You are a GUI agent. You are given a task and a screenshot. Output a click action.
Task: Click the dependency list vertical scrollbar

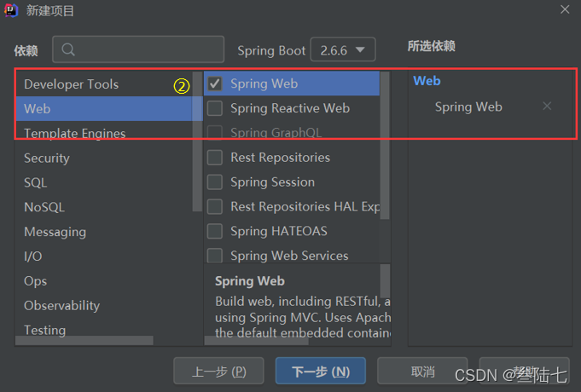(x=385, y=145)
